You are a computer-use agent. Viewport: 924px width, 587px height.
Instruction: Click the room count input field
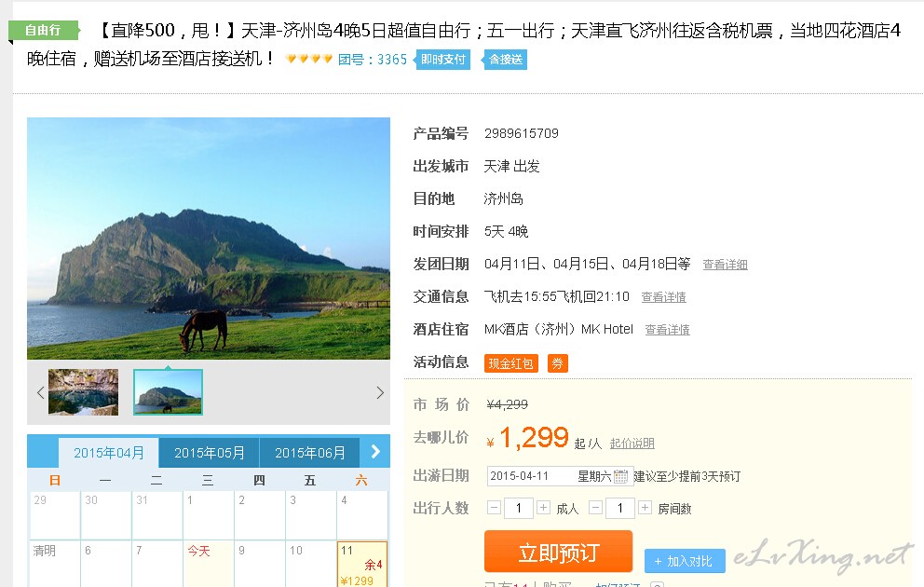point(620,508)
